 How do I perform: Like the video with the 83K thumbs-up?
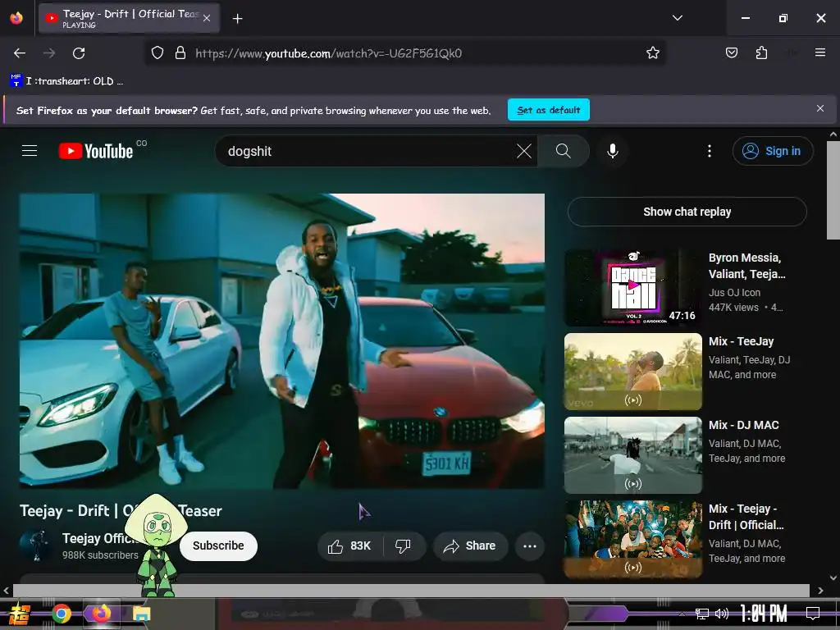(350, 546)
